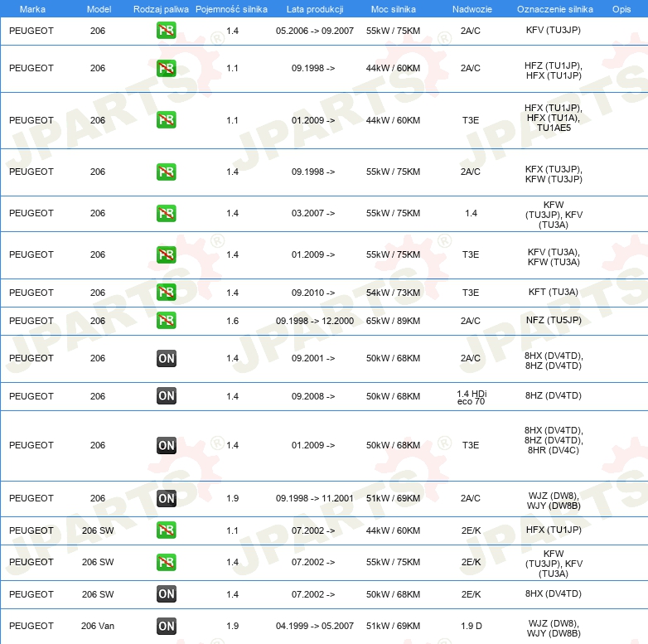Select the HFX (TU1JP) cell in 206 SW row
This screenshot has width=648, height=644.
[x=554, y=530]
